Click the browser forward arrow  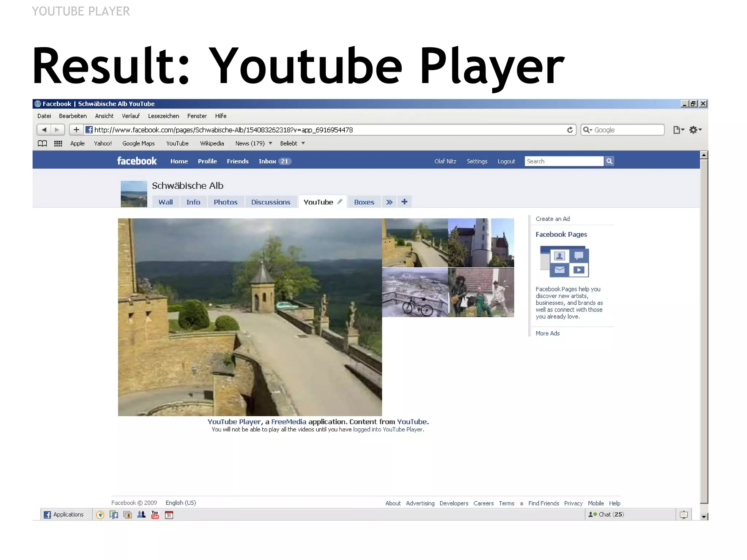pyautogui.click(x=57, y=130)
